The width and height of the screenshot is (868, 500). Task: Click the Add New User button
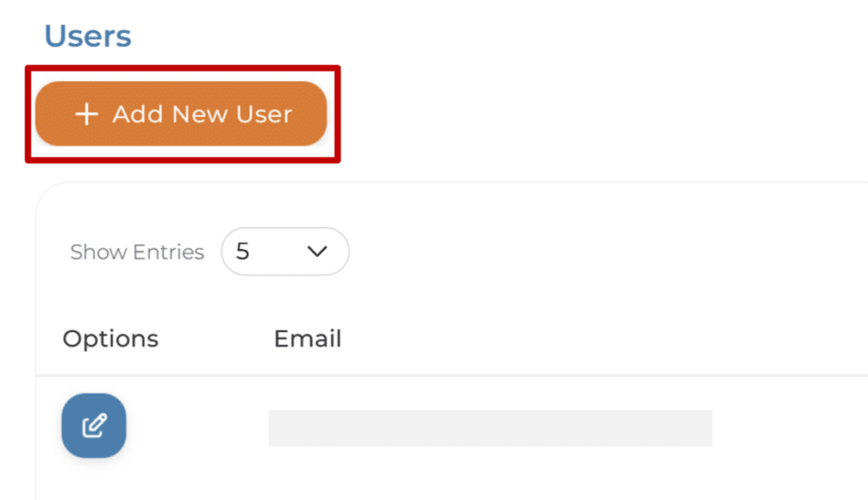point(181,114)
